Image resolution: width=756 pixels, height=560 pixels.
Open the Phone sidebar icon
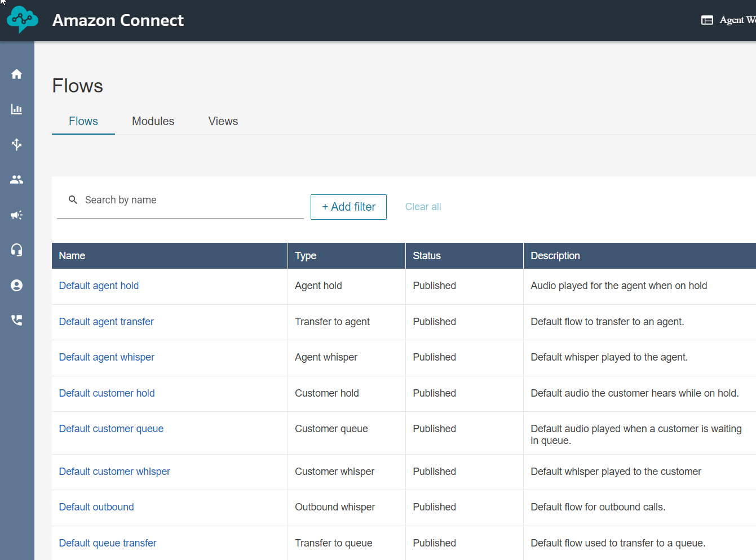click(x=17, y=320)
